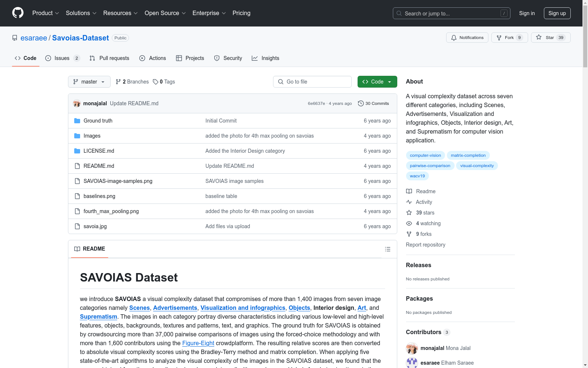This screenshot has height=368, width=588.
Task: Go to the Actions tab
Action: pyautogui.click(x=153, y=58)
